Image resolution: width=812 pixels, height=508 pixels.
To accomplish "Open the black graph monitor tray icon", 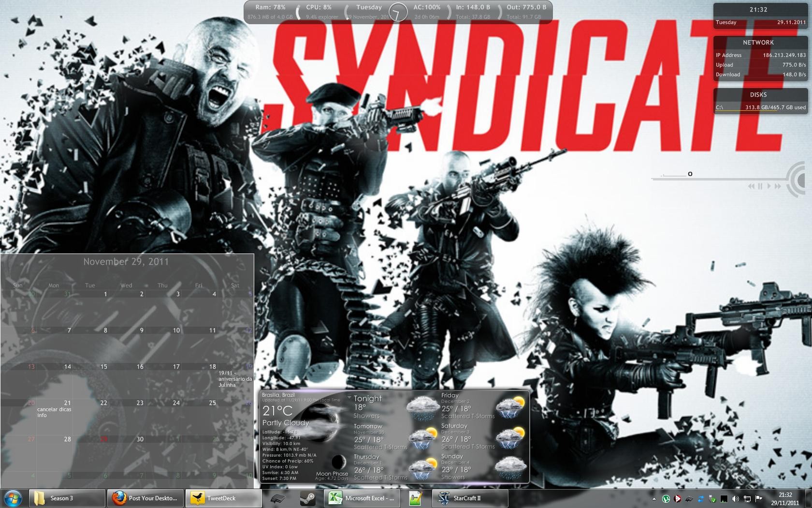I will coord(724,499).
